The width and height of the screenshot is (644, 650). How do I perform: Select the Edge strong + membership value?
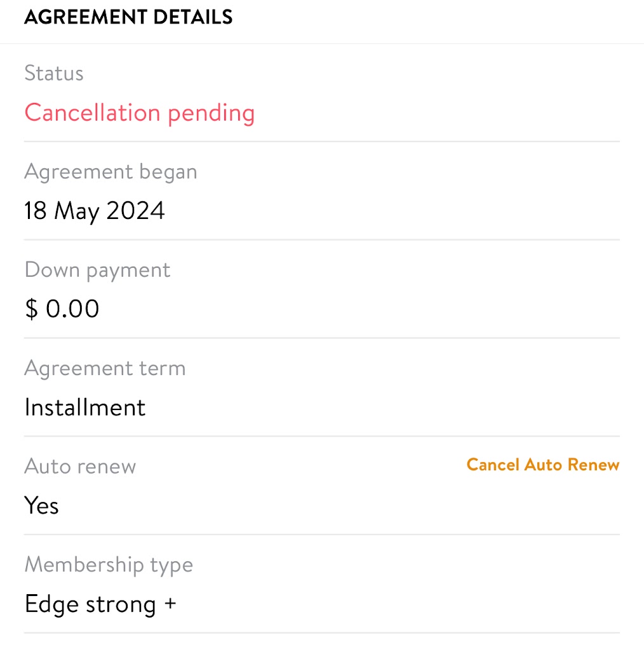coord(100,604)
